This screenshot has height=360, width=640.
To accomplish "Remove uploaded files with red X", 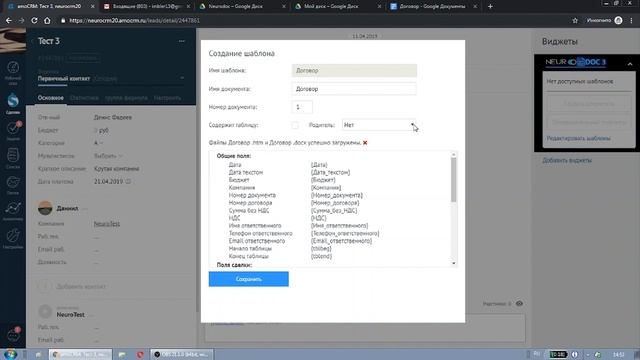I will (365, 142).
